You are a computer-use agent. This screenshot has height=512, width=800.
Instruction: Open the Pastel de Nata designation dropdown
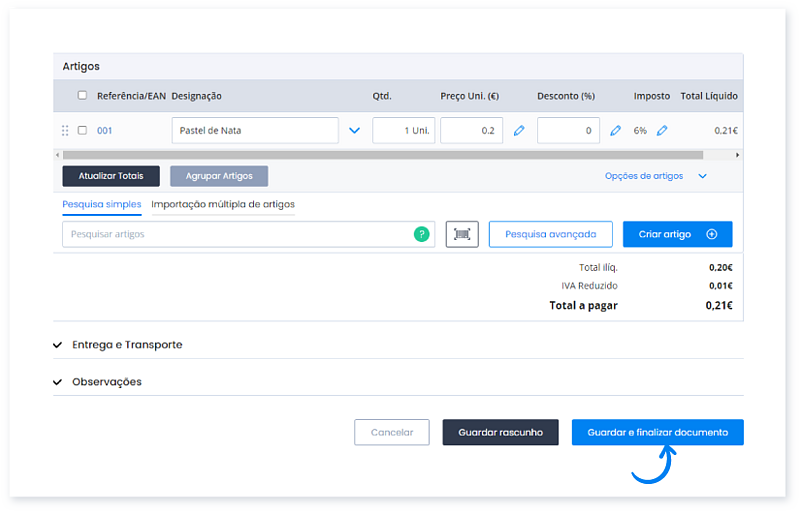tap(354, 131)
